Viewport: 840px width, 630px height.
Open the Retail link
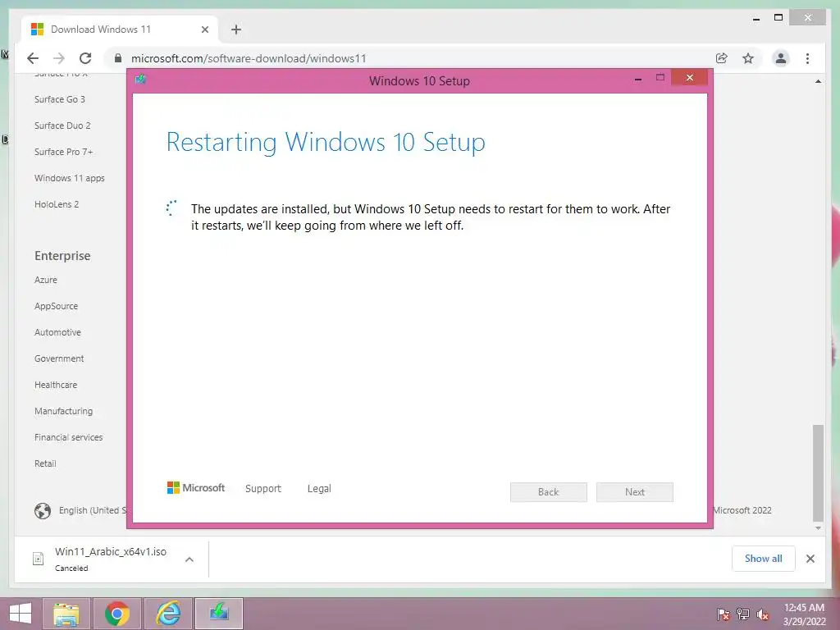(45, 463)
